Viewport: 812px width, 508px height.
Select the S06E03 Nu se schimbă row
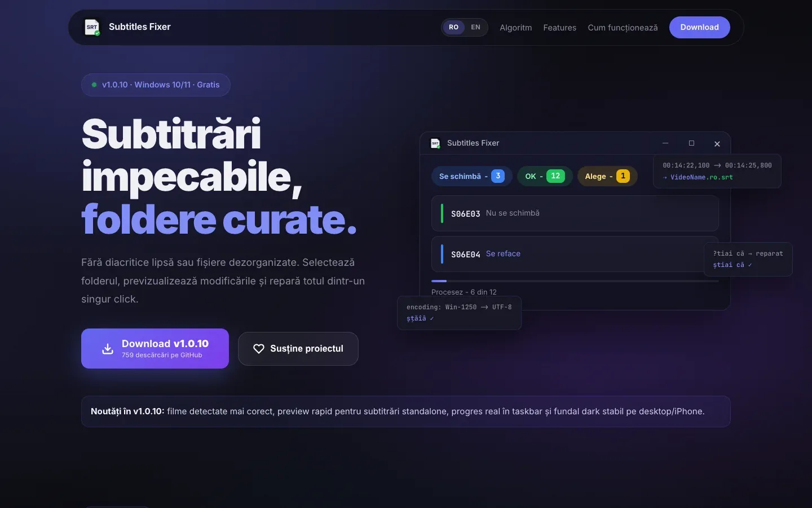[575, 213]
